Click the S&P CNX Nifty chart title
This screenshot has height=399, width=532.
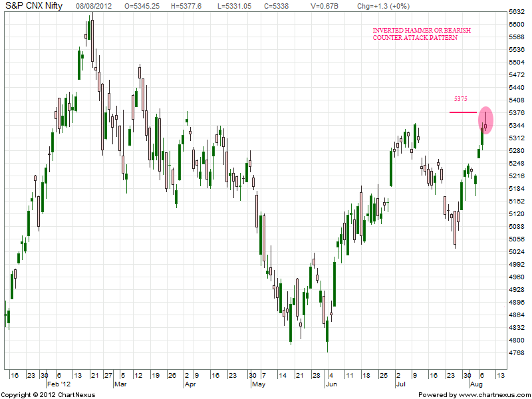pos(34,6)
